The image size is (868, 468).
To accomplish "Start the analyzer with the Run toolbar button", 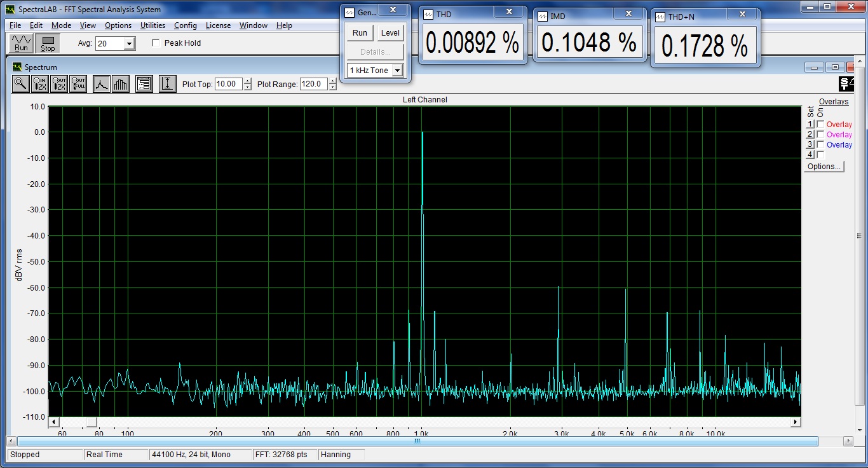I will tap(21, 43).
